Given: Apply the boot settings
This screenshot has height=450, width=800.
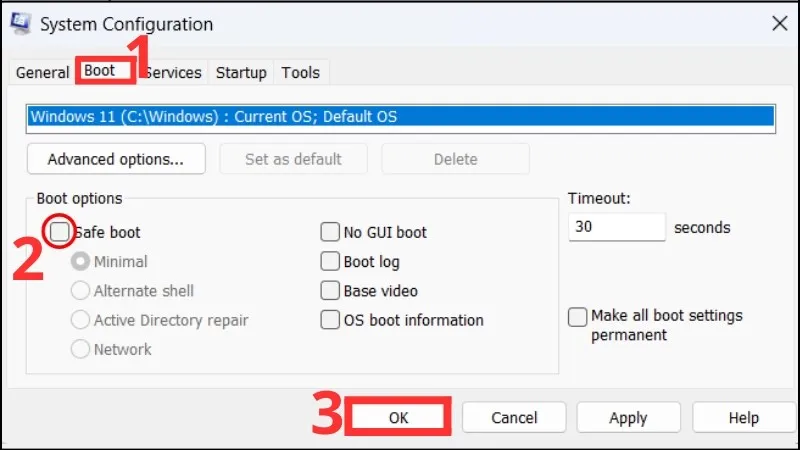Looking at the screenshot, I should point(628,418).
